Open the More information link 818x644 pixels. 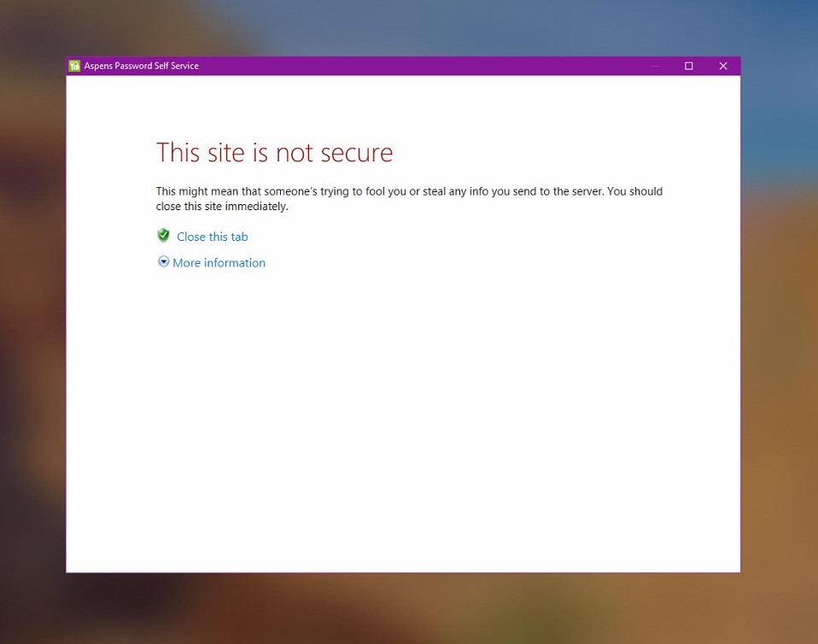coord(219,263)
